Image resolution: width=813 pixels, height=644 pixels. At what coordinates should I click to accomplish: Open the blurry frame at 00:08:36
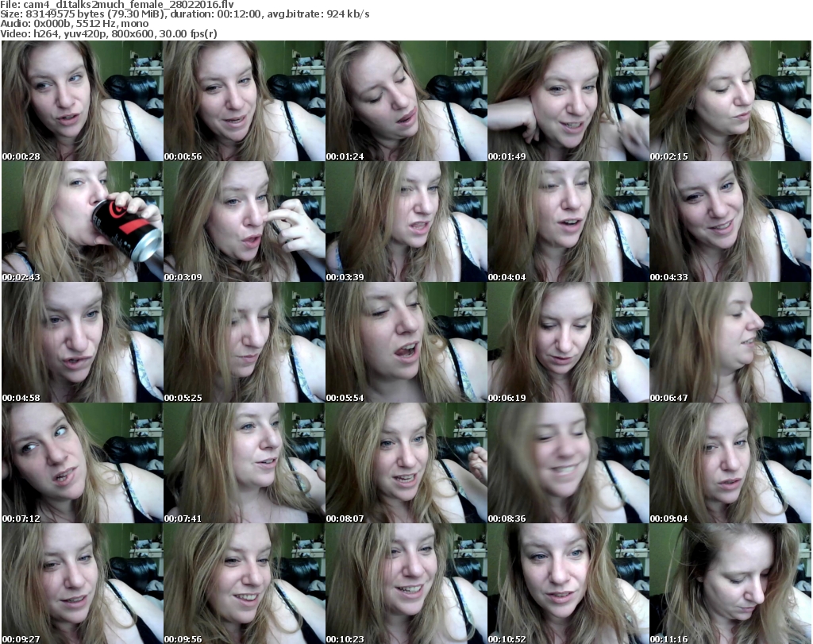coord(568,463)
